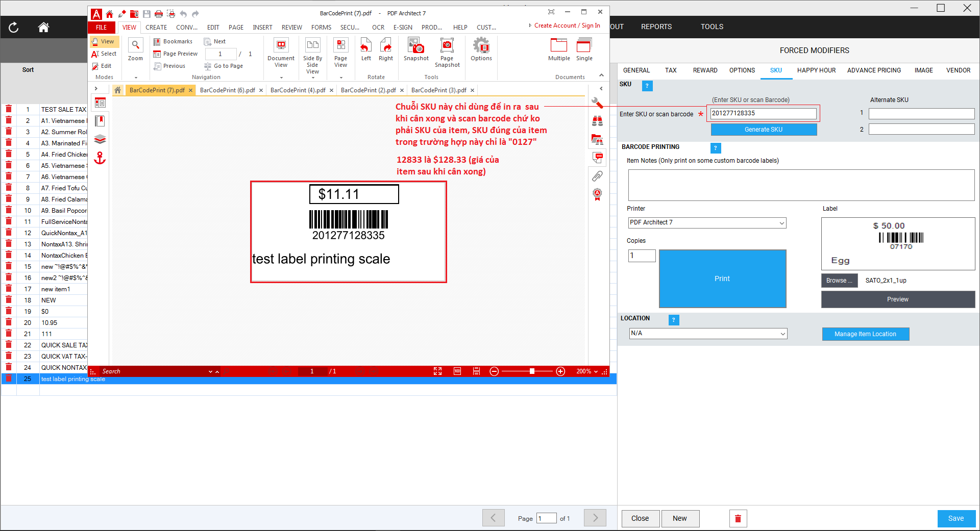Select the Snapshot tool
Viewport: 980px width, 531px height.
[x=416, y=51]
